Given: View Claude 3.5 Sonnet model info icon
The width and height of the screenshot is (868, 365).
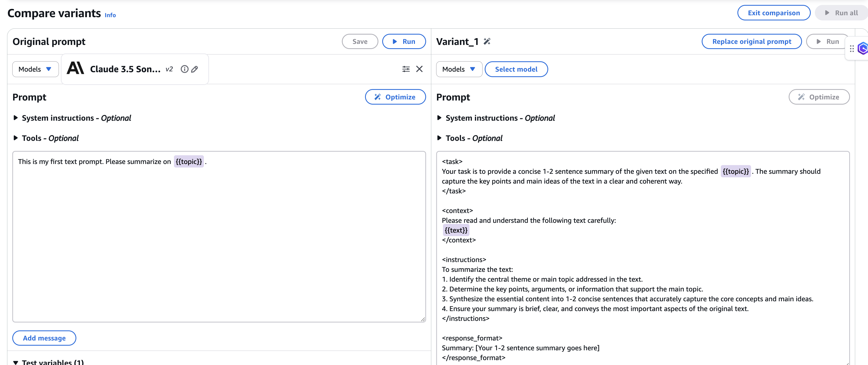Looking at the screenshot, I should pyautogui.click(x=184, y=69).
